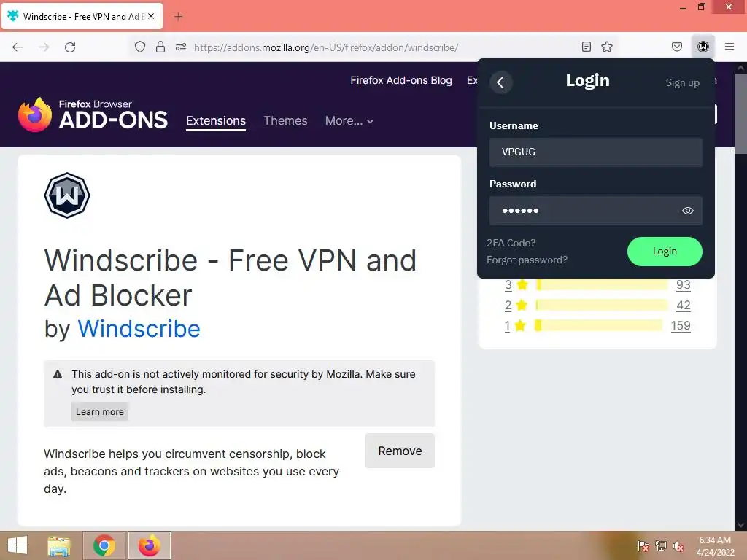Open the tracking protection shield icon
747x560 pixels.
point(139,47)
